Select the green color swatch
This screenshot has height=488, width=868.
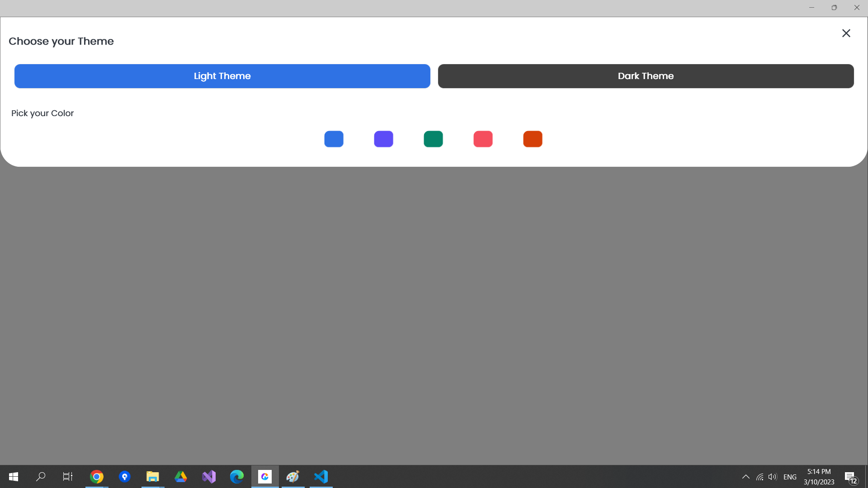[x=434, y=139]
